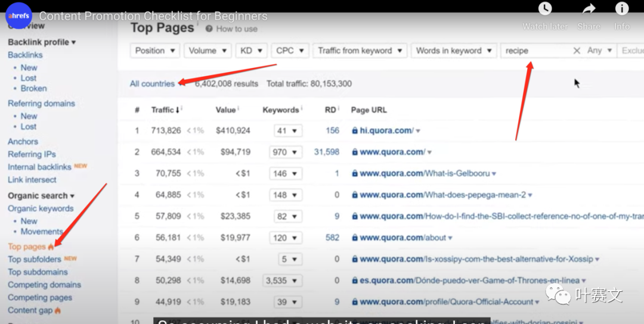Click the ahrefs channel logo
Image resolution: width=644 pixels, height=324 pixels.
click(x=18, y=16)
